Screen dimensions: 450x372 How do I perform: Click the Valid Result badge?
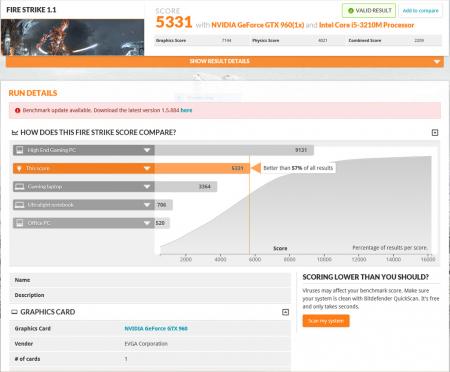369,11
